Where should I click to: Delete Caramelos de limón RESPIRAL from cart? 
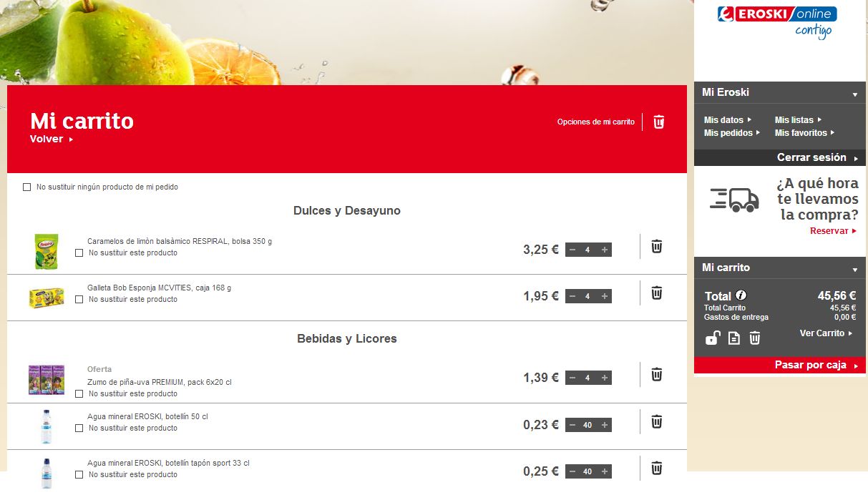coord(657,246)
